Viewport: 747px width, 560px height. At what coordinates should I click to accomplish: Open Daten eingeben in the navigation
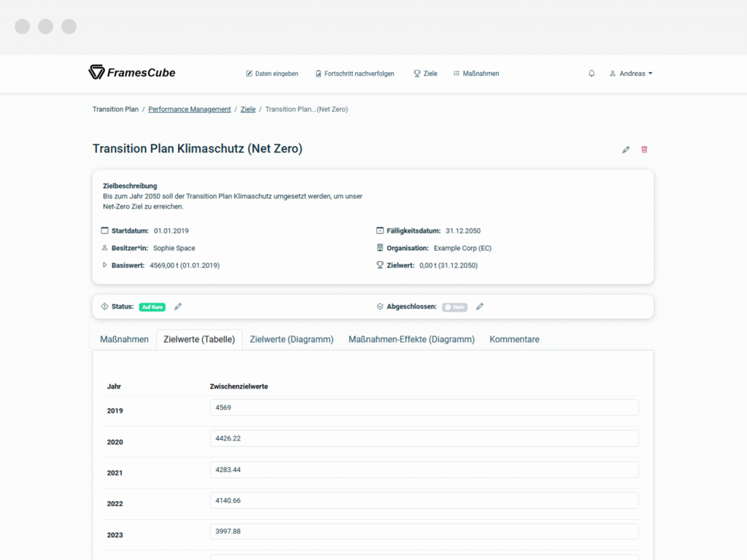[272, 74]
